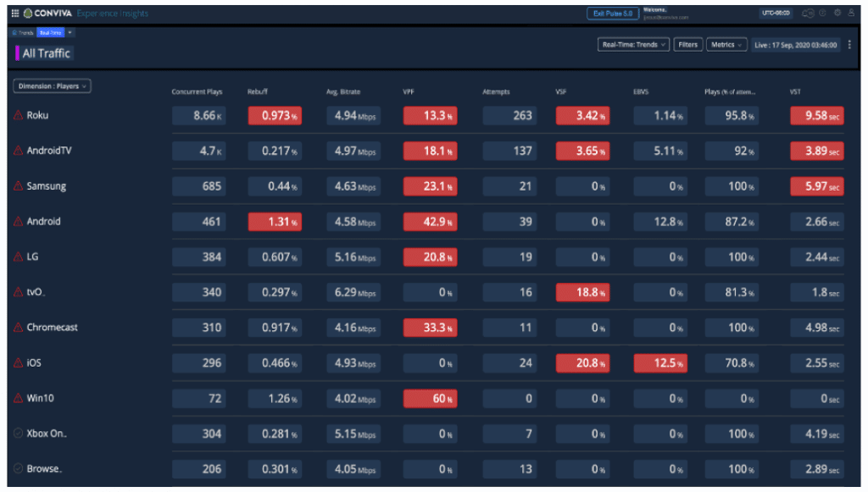Click the cloud status icon in header
This screenshot has height=492, width=868.
808,13
